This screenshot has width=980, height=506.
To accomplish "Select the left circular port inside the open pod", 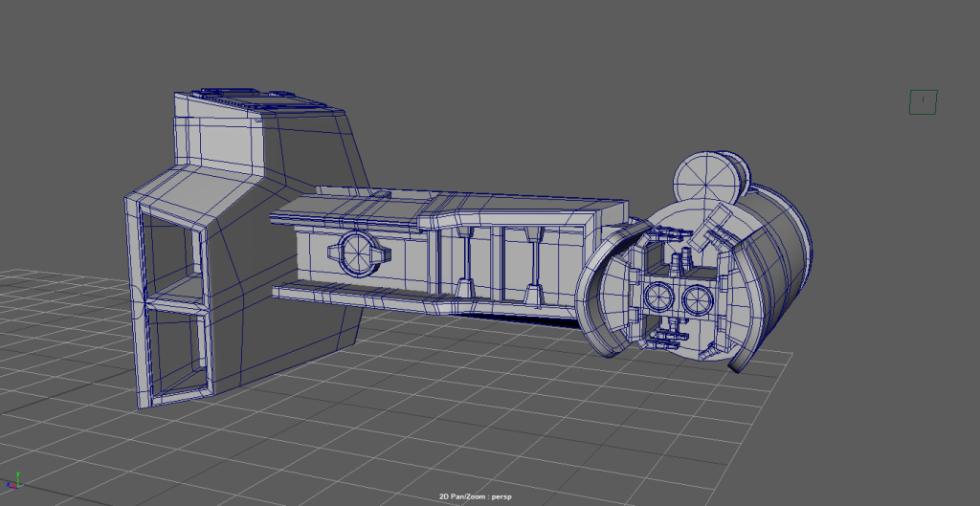I will click(x=657, y=297).
